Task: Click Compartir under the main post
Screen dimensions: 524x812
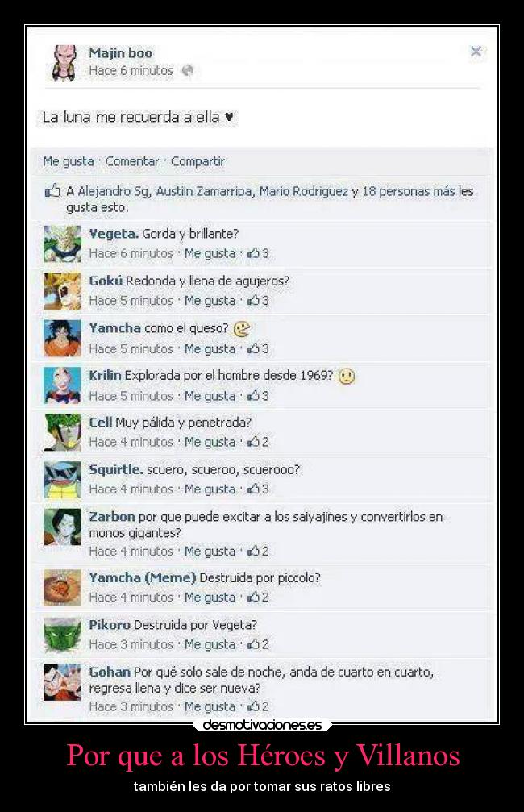Action: (198, 161)
